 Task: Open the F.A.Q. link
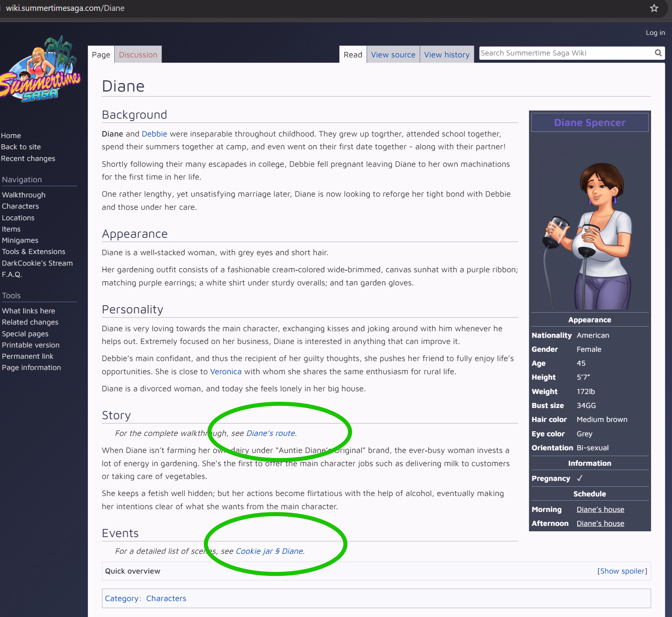pyautogui.click(x=12, y=275)
